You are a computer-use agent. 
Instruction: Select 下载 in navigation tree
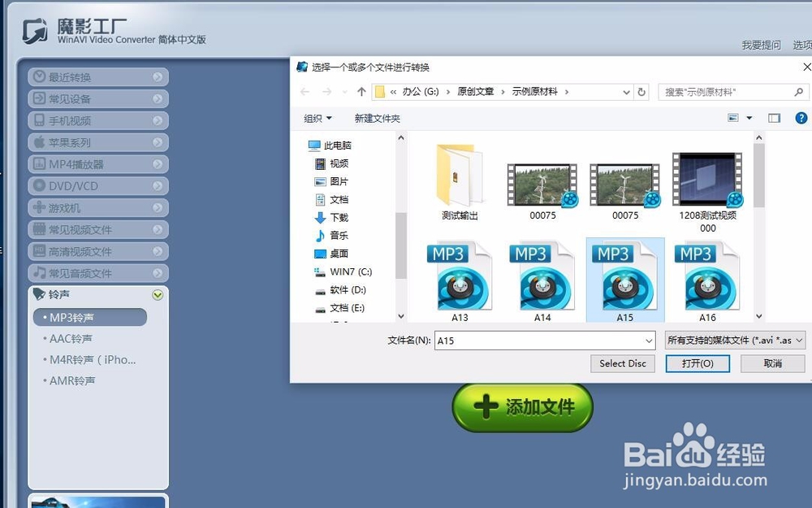pos(332,218)
